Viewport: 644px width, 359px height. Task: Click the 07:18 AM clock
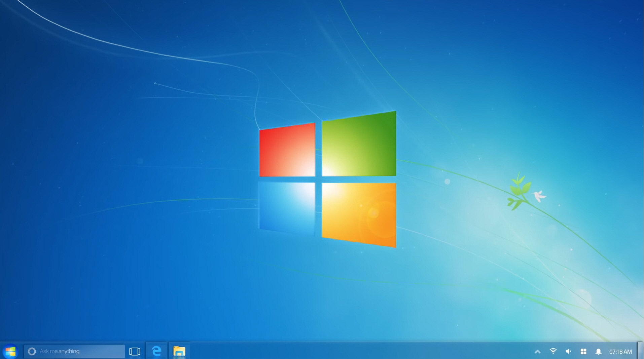[x=620, y=352]
